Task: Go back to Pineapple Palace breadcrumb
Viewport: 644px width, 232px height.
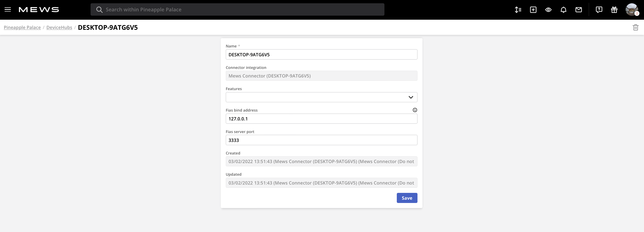Action: click(22, 27)
